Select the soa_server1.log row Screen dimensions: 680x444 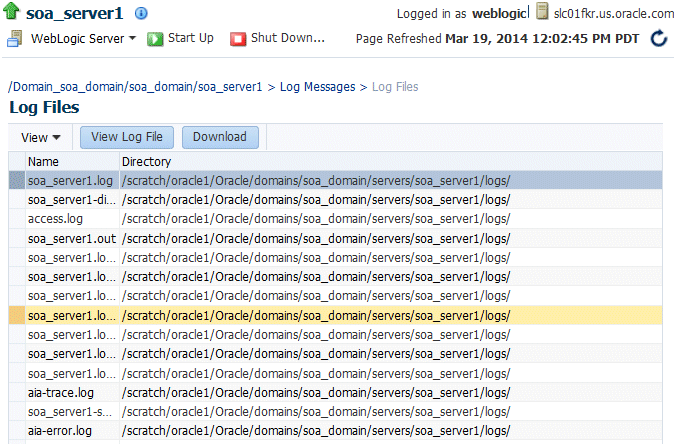coord(335,180)
